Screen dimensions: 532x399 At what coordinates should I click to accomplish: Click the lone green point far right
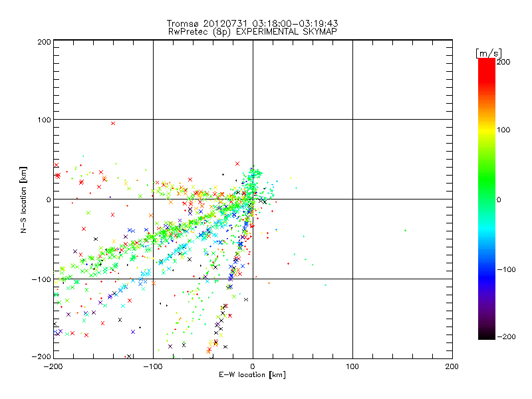[405, 230]
